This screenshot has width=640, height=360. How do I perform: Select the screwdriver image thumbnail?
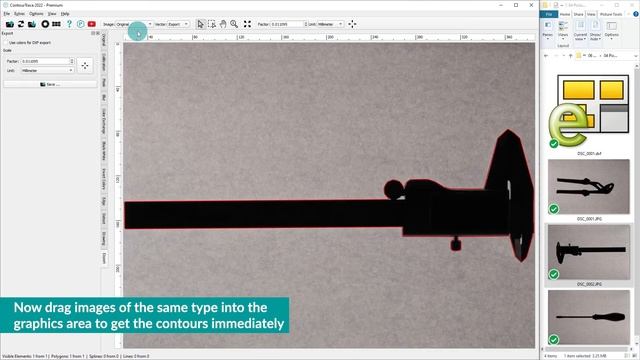point(589,317)
